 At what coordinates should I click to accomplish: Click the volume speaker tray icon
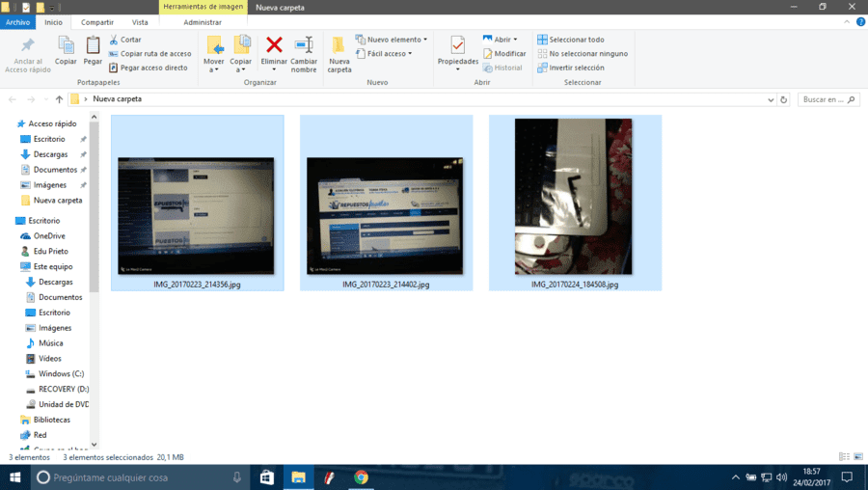click(781, 477)
